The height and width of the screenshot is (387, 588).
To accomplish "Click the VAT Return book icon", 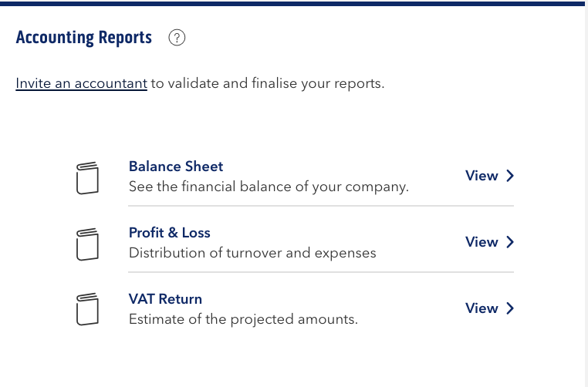I will point(87,309).
